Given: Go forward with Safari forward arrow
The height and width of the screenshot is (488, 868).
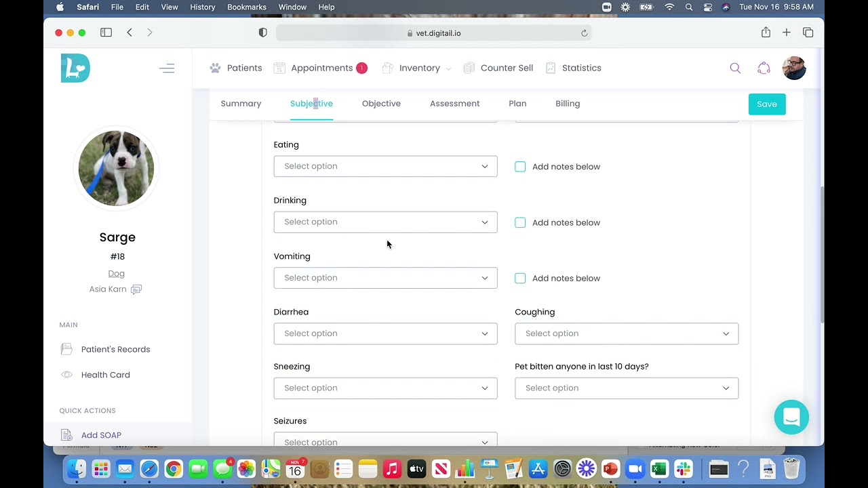Looking at the screenshot, I should pyautogui.click(x=150, y=33).
